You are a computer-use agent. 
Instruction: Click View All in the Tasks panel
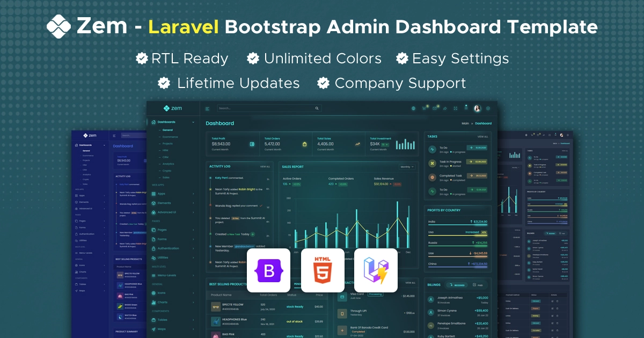pyautogui.click(x=483, y=137)
